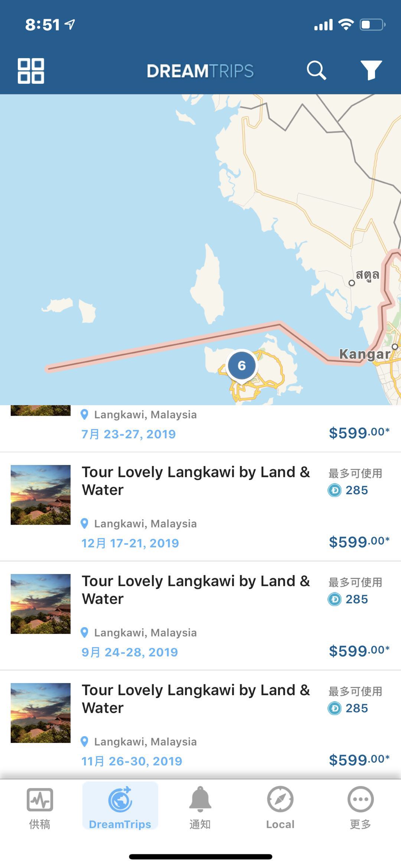Open the grid view icon in header
The image size is (401, 868).
click(31, 71)
